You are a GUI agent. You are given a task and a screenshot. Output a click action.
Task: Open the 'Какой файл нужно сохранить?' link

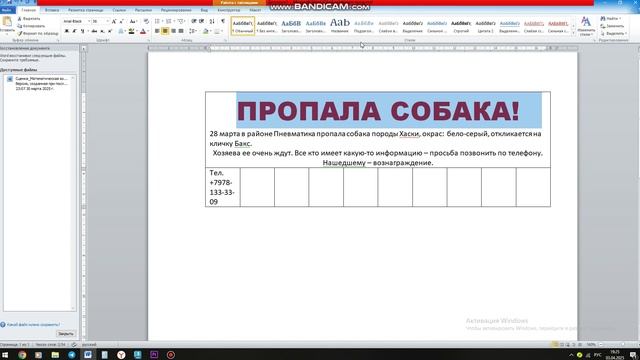(x=33, y=324)
